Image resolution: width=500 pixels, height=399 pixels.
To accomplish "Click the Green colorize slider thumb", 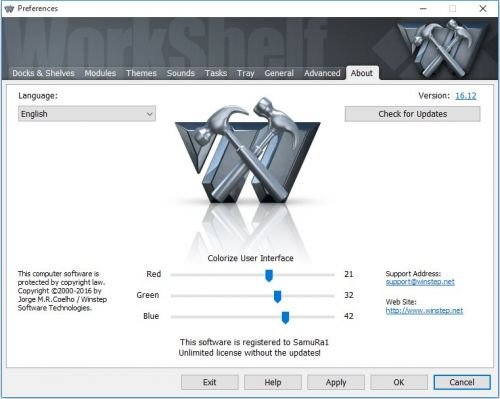I will (277, 296).
